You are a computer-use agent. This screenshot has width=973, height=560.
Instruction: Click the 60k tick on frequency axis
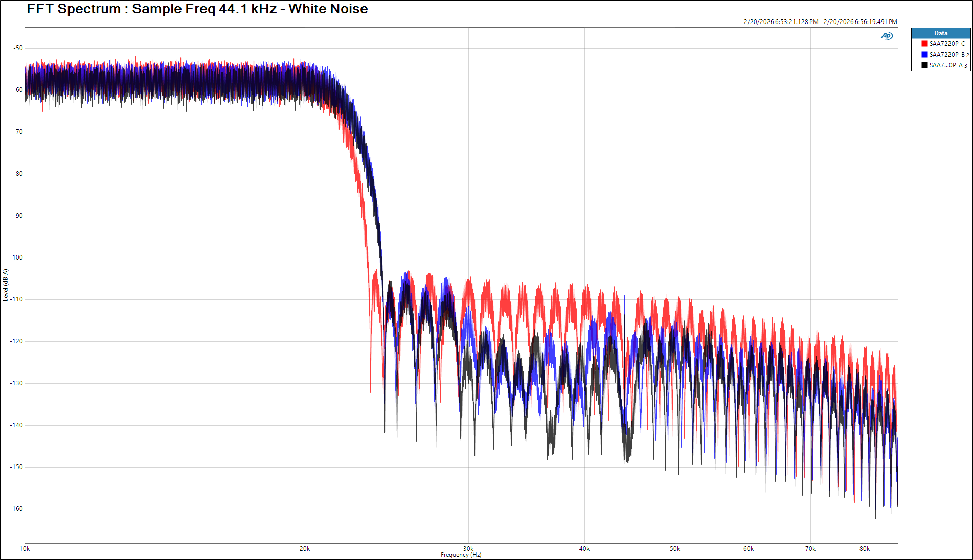tap(749, 549)
